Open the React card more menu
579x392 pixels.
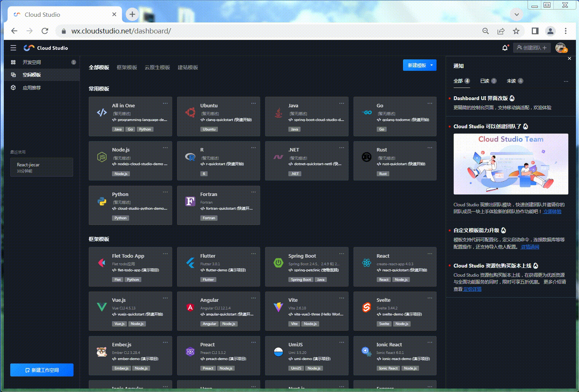point(430,253)
